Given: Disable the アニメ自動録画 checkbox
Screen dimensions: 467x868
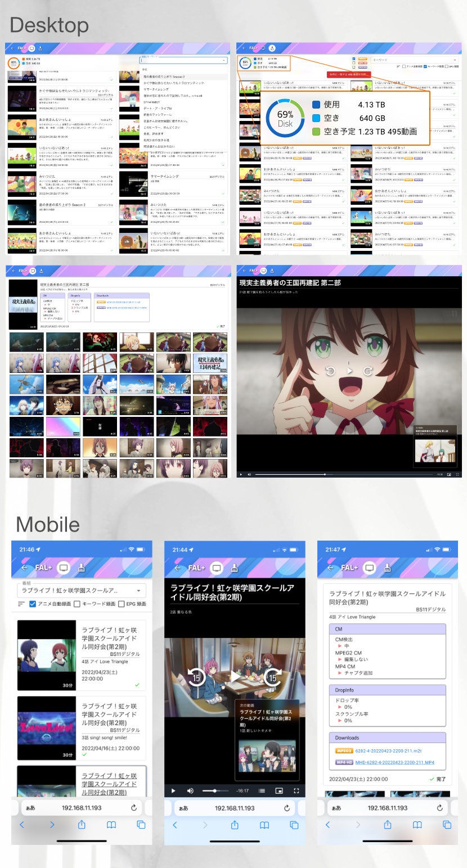Looking at the screenshot, I should click(x=33, y=603).
